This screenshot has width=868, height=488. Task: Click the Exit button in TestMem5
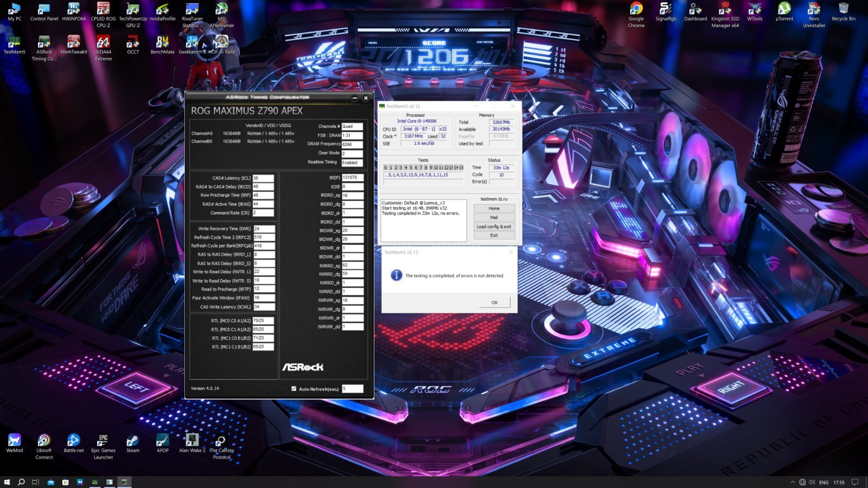point(494,235)
